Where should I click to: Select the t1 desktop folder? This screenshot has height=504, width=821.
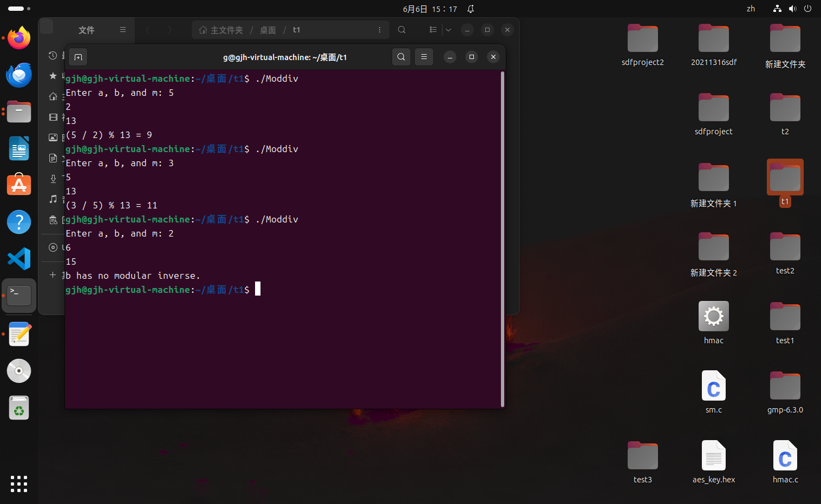point(785,183)
